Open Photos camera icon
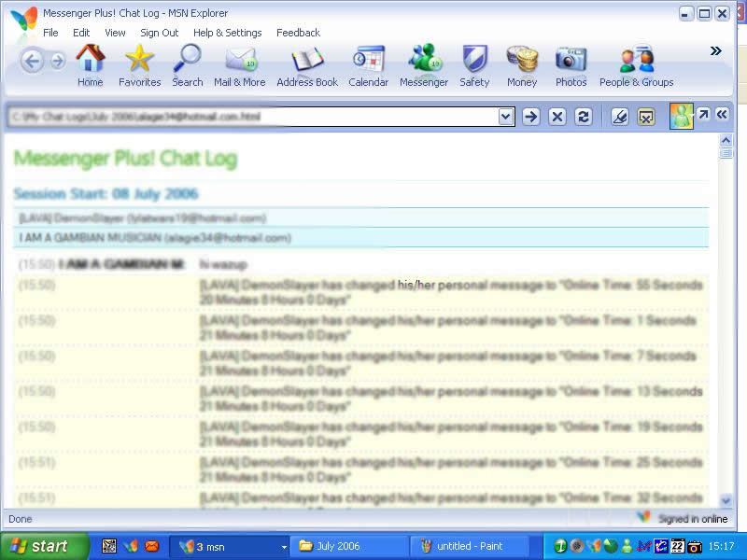The image size is (747, 560). (x=571, y=64)
